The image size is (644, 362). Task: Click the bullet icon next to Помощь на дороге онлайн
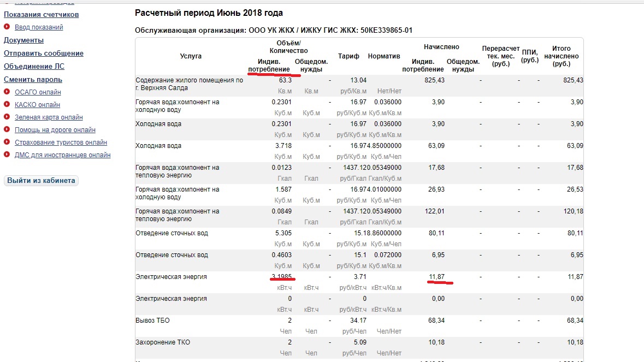[7, 130]
